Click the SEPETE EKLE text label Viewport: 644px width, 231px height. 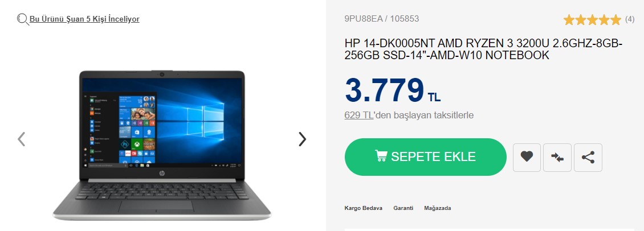(433, 156)
